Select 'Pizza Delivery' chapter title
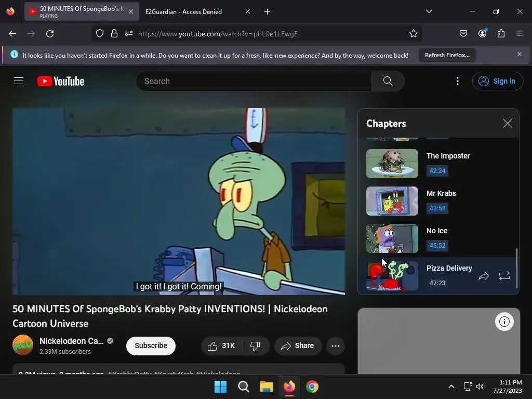Image resolution: width=532 pixels, height=399 pixels. click(x=449, y=268)
